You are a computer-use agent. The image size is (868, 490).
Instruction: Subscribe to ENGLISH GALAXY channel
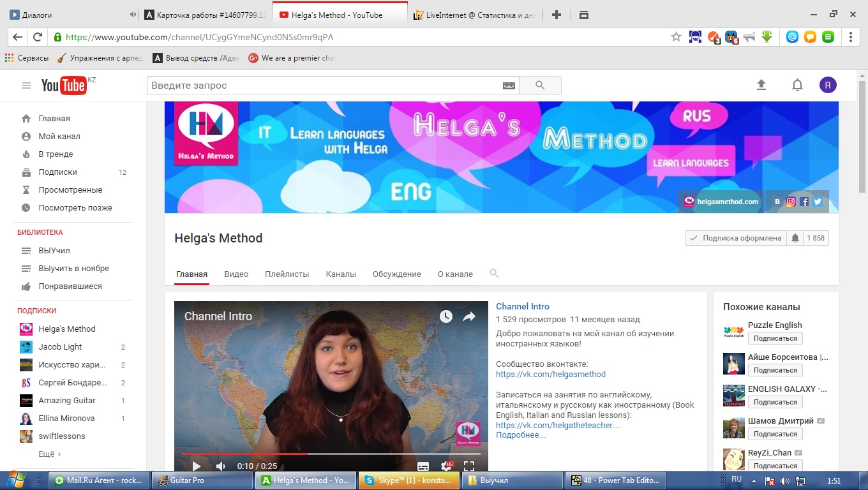(x=775, y=402)
